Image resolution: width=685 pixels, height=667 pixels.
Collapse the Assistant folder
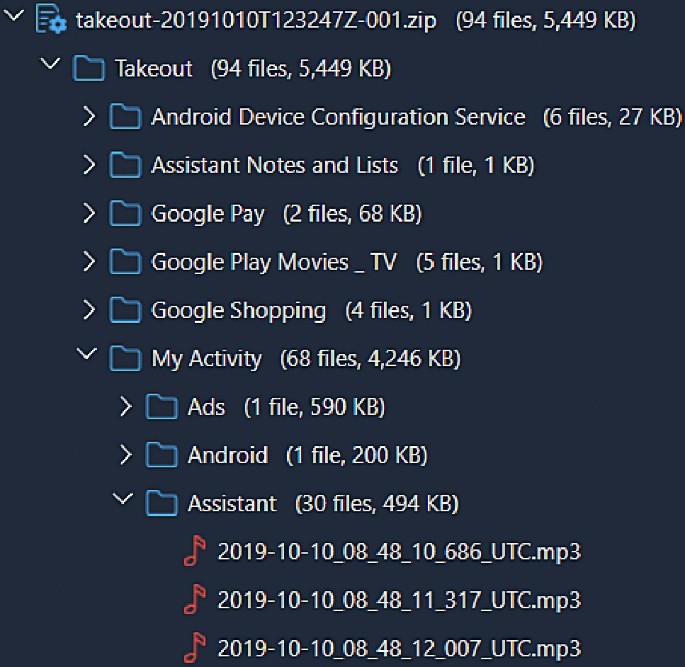coord(125,503)
